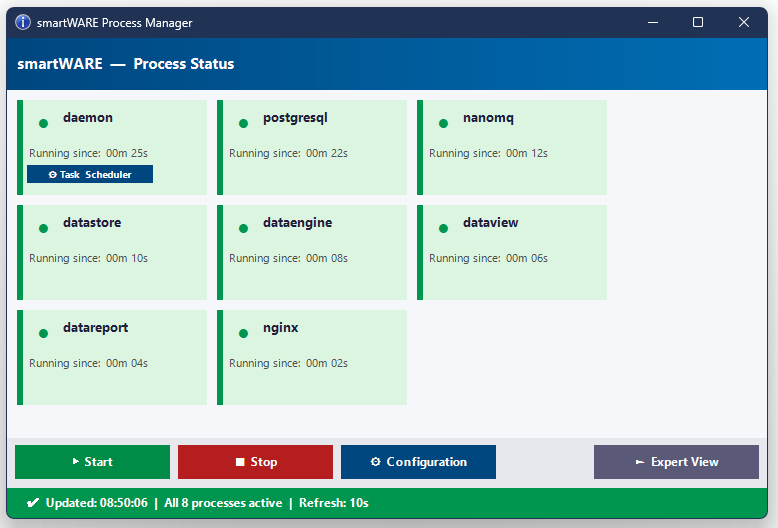778x528 pixels.
Task: Click the dataengine green status dot
Action: [x=243, y=228]
